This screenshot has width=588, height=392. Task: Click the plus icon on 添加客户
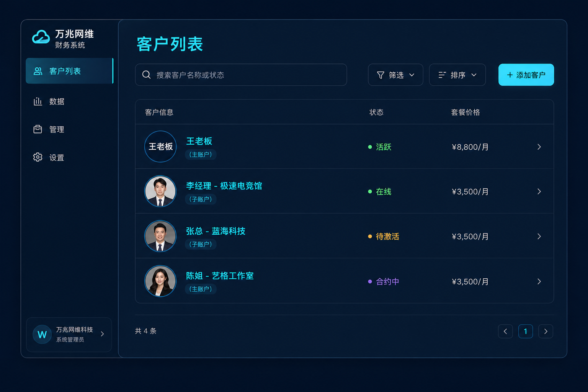click(510, 75)
